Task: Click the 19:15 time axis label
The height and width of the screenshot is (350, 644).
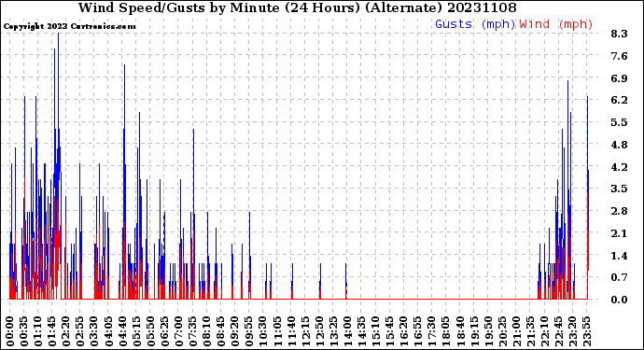Action: click(x=473, y=331)
